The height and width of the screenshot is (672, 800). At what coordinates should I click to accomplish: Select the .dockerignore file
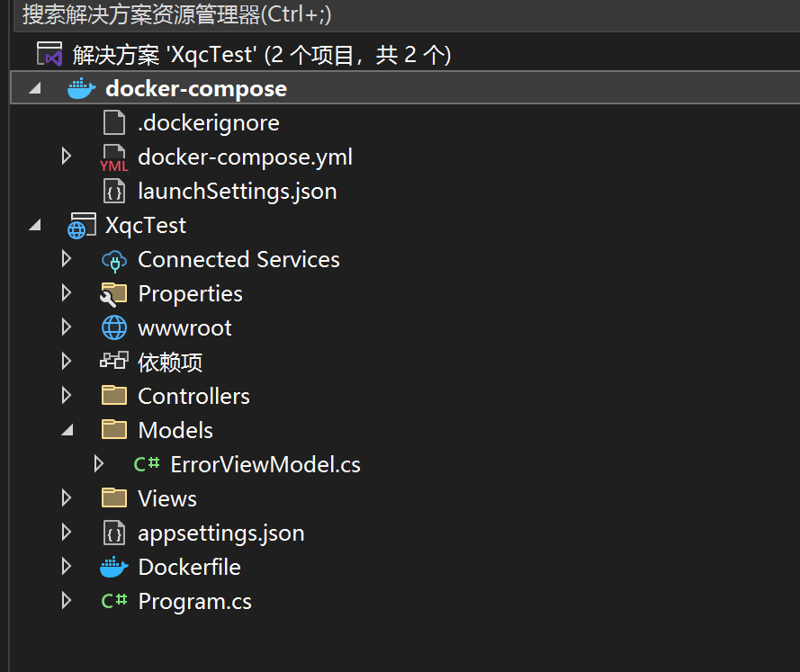(x=209, y=123)
